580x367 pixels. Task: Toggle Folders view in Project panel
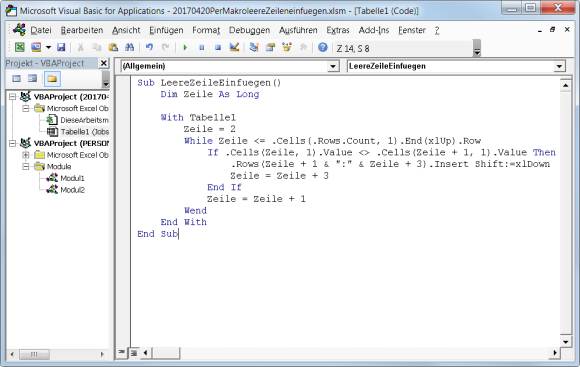[52, 78]
